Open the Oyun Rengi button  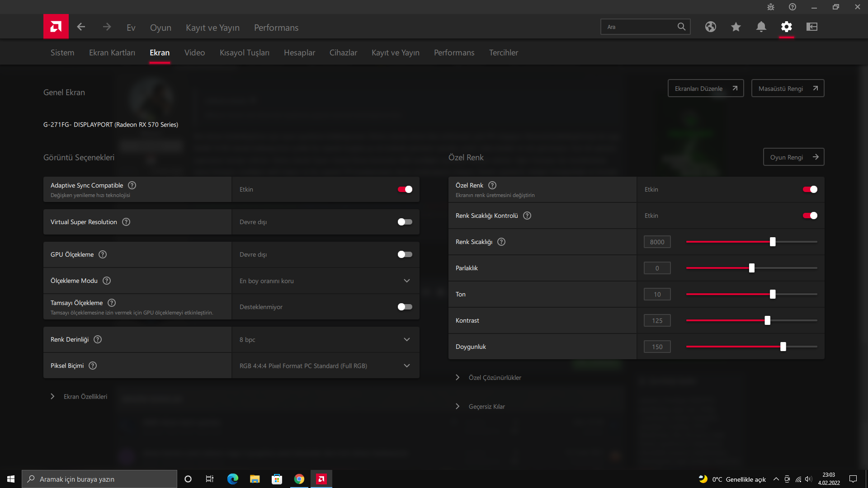[x=793, y=157]
